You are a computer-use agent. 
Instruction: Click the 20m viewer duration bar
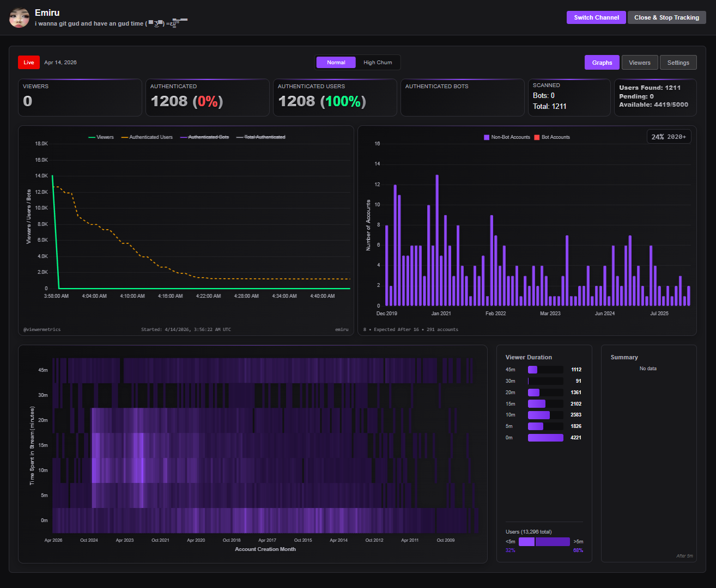545,393
